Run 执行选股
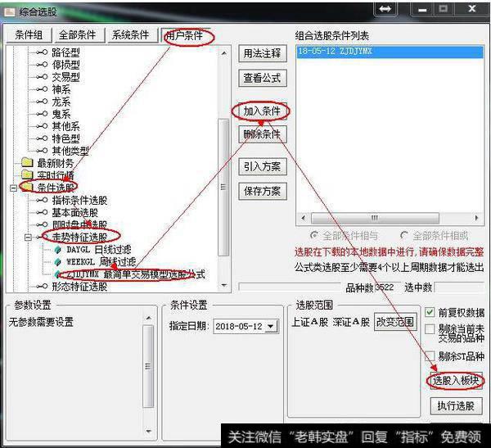The height and width of the screenshot is (448, 491). (456, 406)
